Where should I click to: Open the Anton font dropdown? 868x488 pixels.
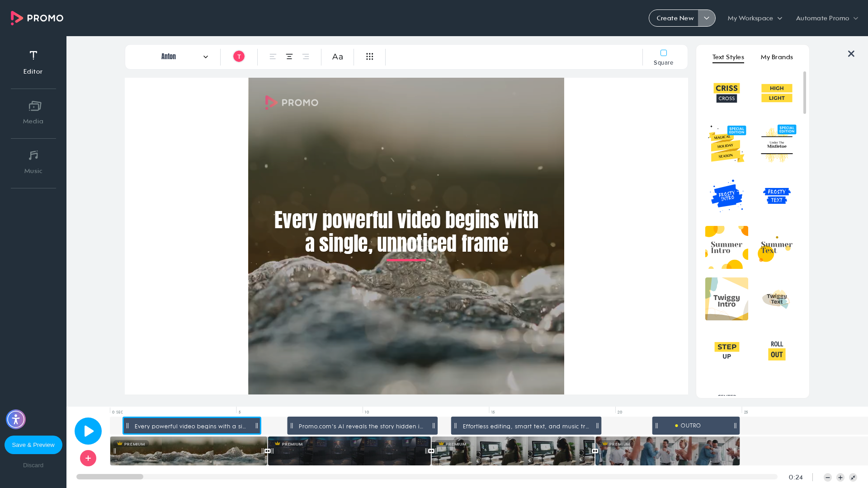tap(184, 56)
